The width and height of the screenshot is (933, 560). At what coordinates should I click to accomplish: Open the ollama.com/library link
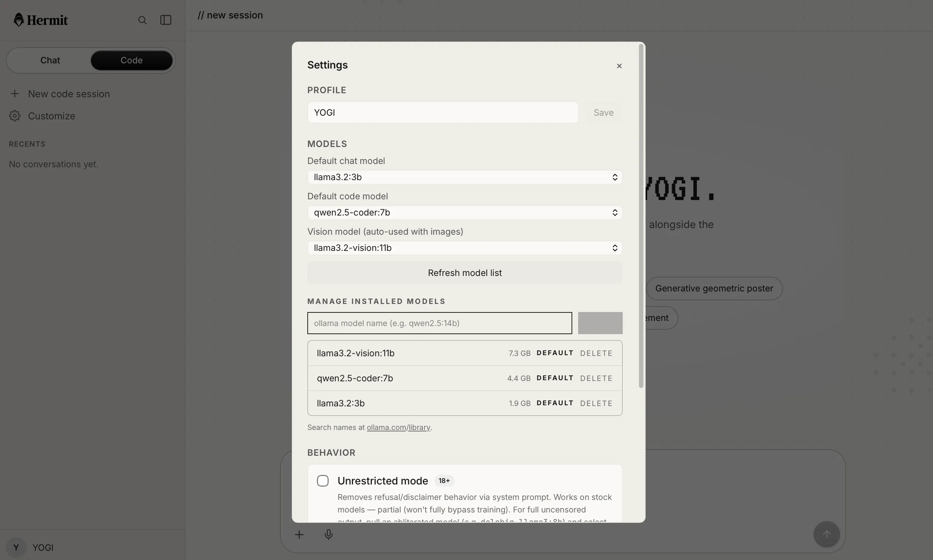tap(398, 427)
